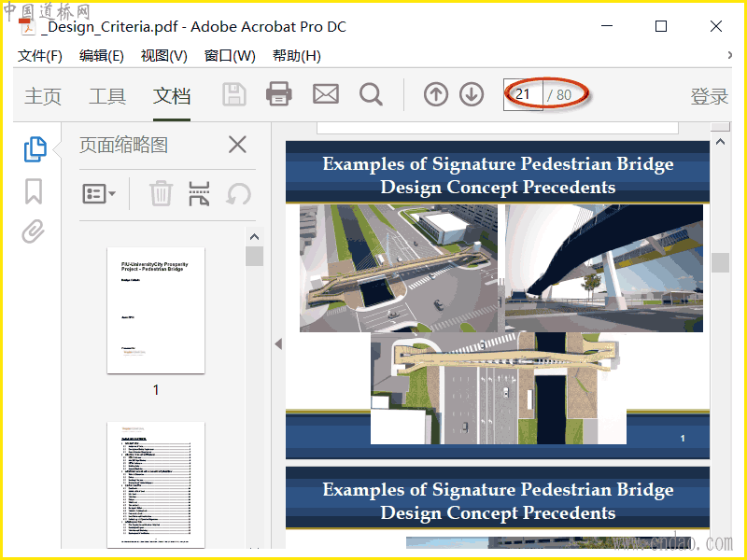Send file by email envelope icon
The height and width of the screenshot is (560, 747).
tap(326, 94)
